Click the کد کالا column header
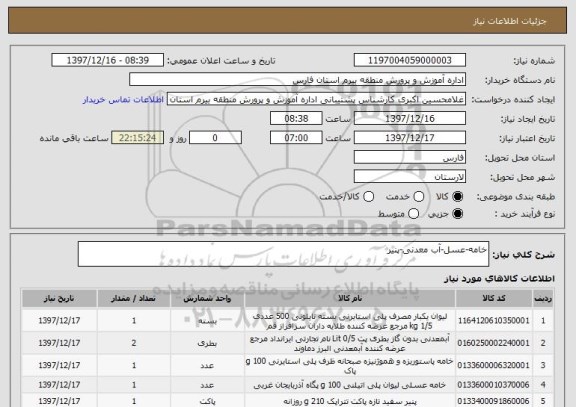Image resolution: width=576 pixels, height=407 pixels. (x=494, y=298)
